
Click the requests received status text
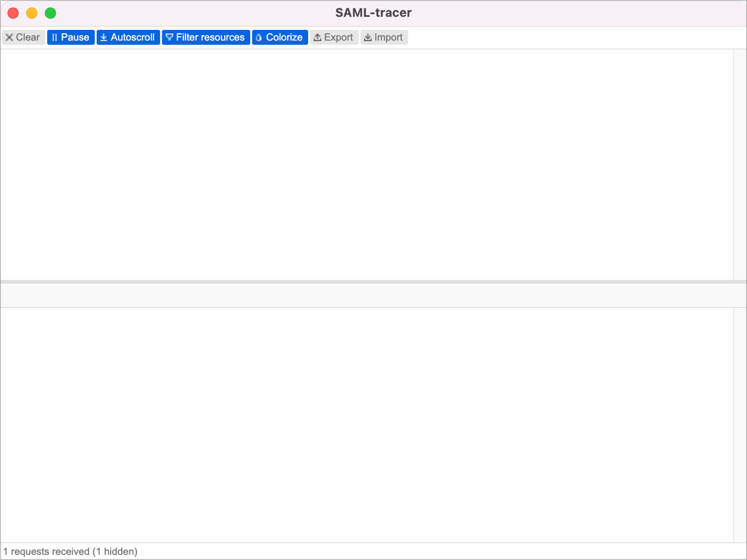point(70,552)
